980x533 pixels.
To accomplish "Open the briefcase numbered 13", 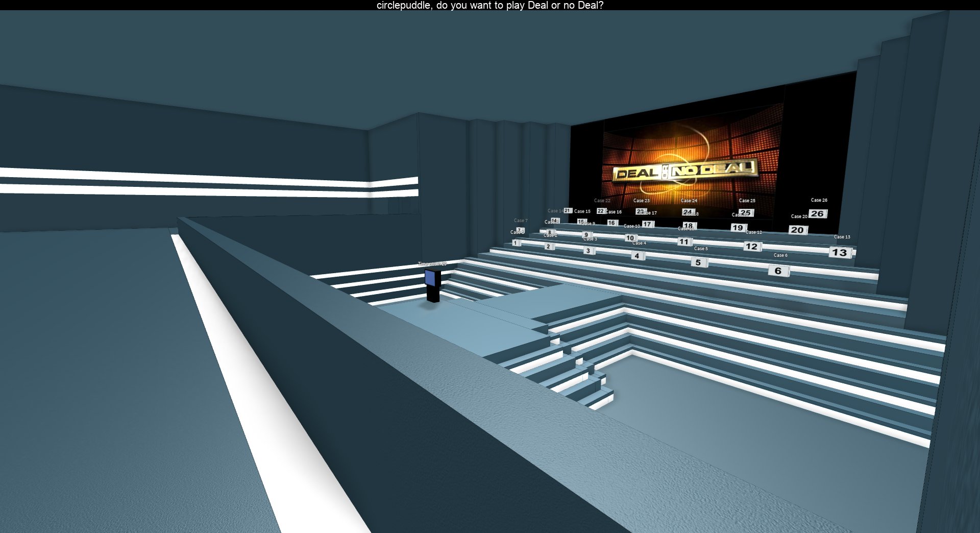I will [x=840, y=252].
